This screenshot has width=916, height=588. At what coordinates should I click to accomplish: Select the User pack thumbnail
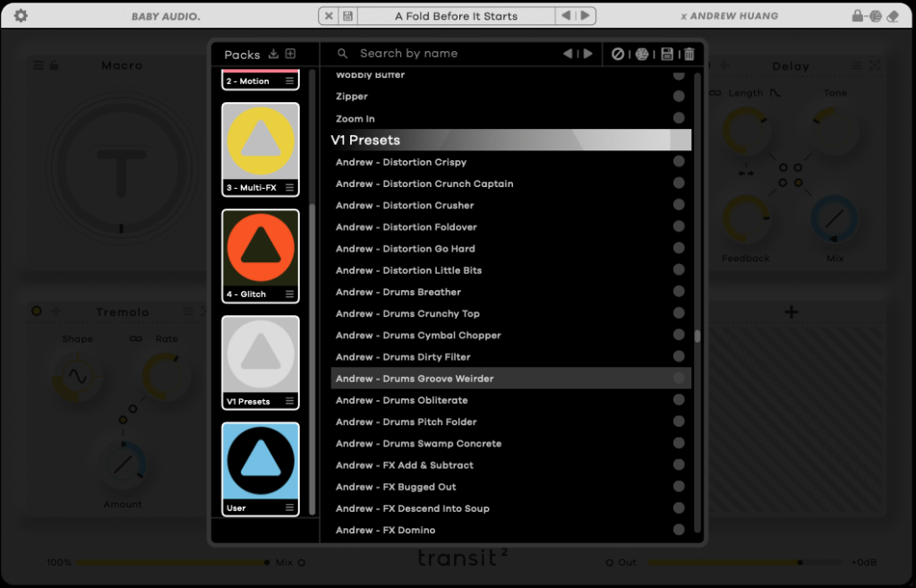261,463
